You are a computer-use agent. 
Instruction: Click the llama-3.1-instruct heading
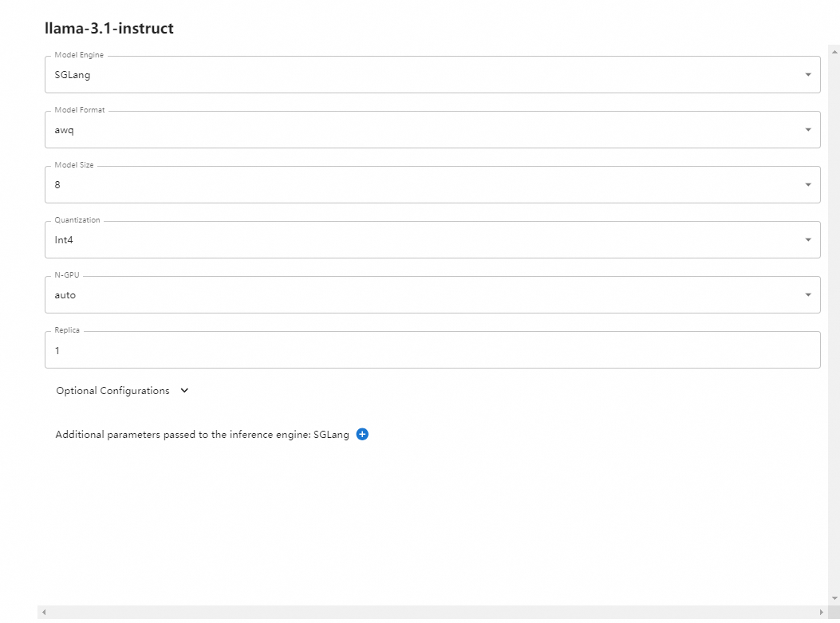point(109,28)
